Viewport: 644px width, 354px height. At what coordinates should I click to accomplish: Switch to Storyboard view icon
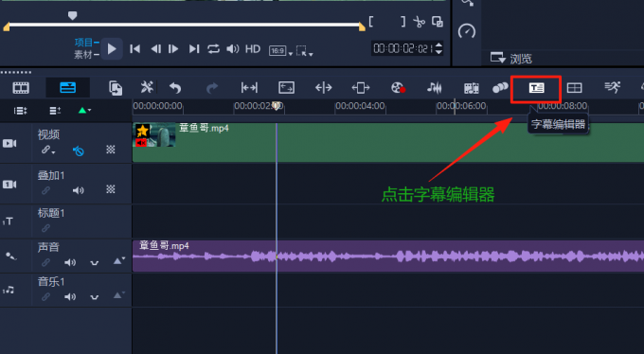[x=21, y=87]
